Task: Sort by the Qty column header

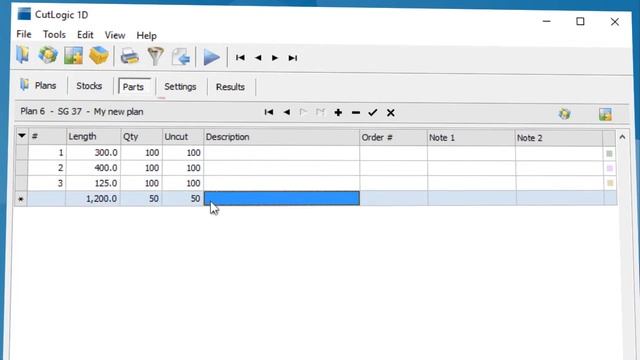Action: pos(142,137)
